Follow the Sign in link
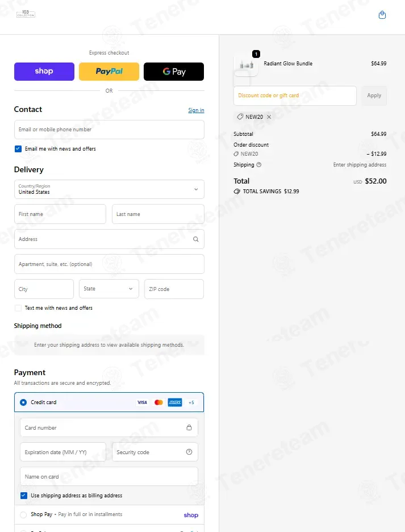 pyautogui.click(x=196, y=110)
